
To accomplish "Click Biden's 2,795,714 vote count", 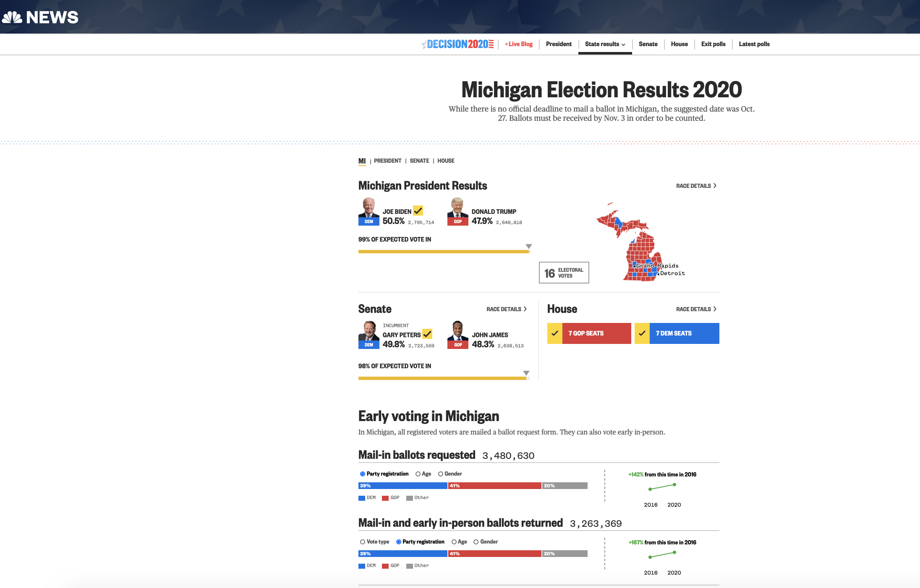I will pyautogui.click(x=421, y=223).
